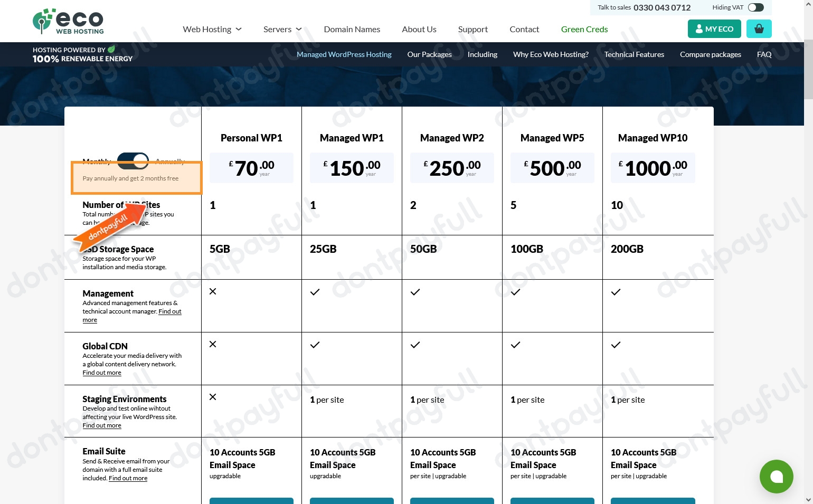The image size is (813, 504).
Task: Switch the Monthly/Annually billing toggle
Action: 133,161
